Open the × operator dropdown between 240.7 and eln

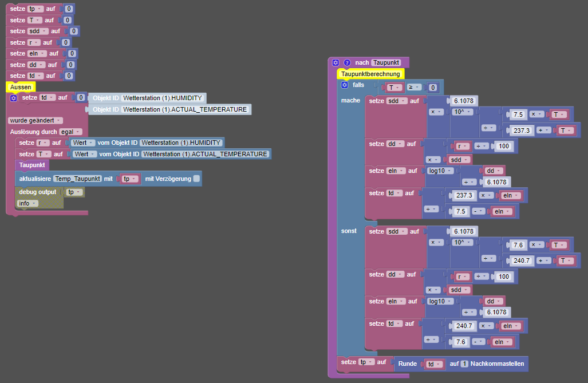487,326
